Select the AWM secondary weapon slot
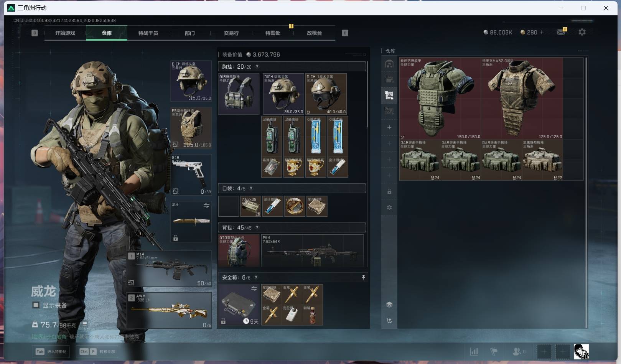The width and height of the screenshot is (621, 364). coord(169,311)
